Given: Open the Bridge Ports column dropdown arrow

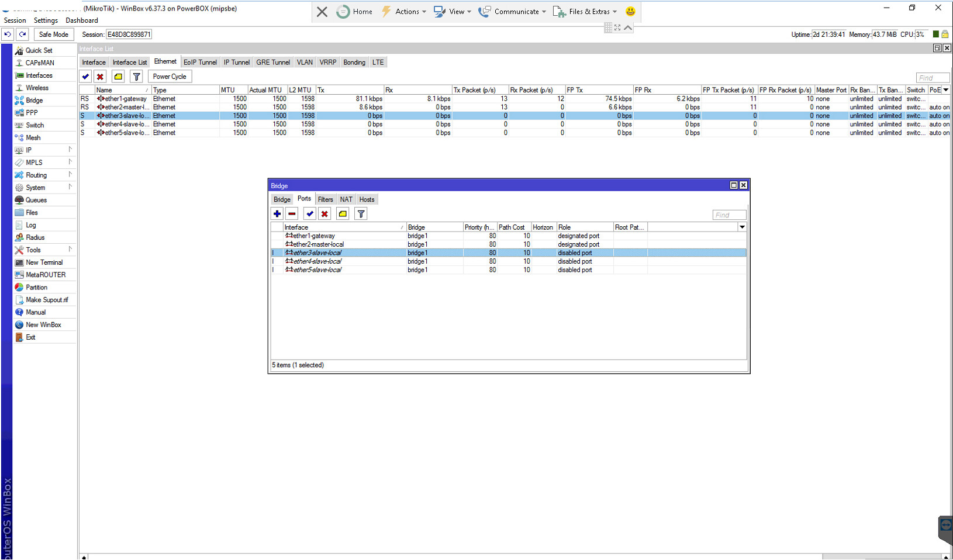Looking at the screenshot, I should pos(742,227).
